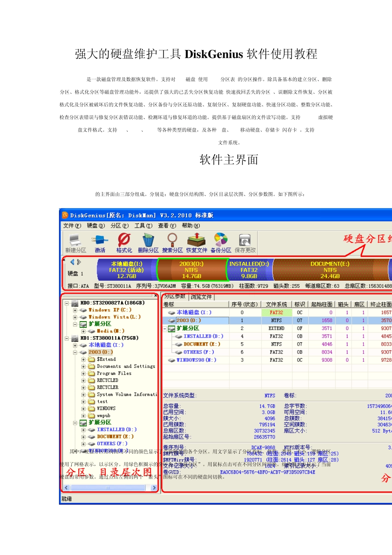Click tree scrollbar right arrow
392x555 pixels.
154,488
